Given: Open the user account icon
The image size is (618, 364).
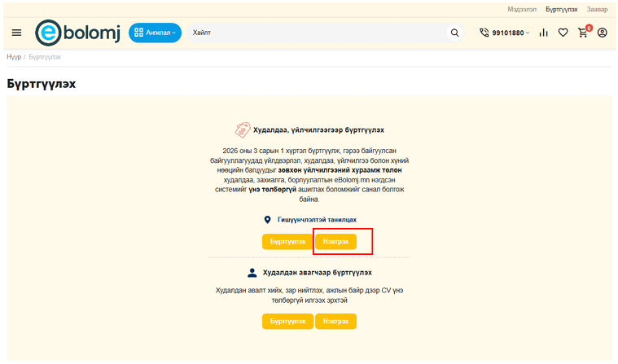Looking at the screenshot, I should (603, 33).
